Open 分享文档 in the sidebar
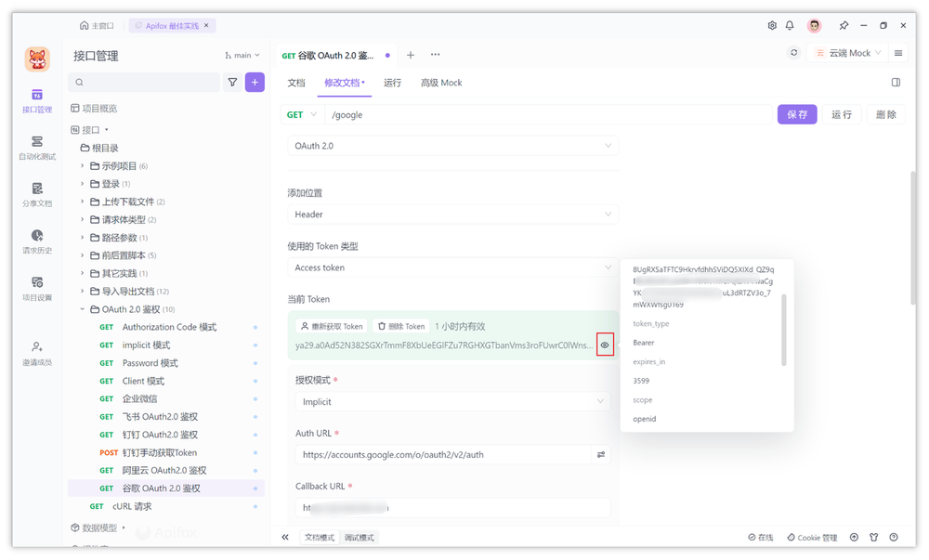The image size is (929, 560). (x=37, y=195)
